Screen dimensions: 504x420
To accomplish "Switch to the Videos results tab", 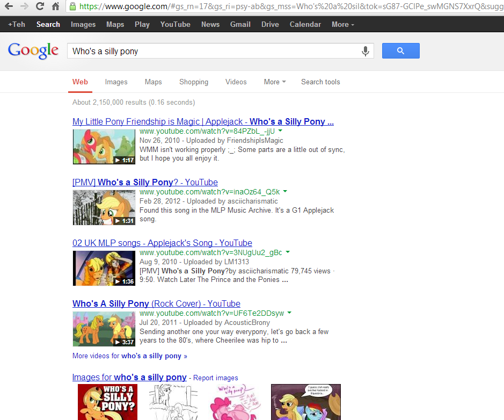I will coord(236,82).
